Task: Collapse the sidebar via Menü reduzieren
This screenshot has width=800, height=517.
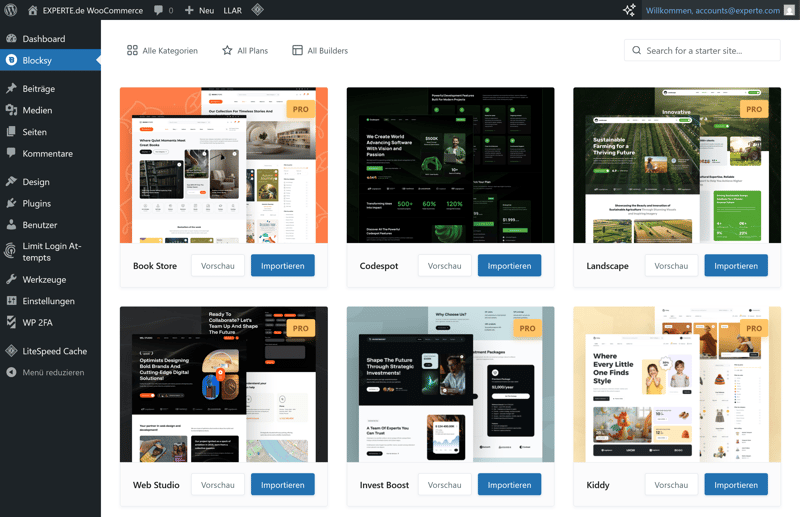Action: [52, 372]
